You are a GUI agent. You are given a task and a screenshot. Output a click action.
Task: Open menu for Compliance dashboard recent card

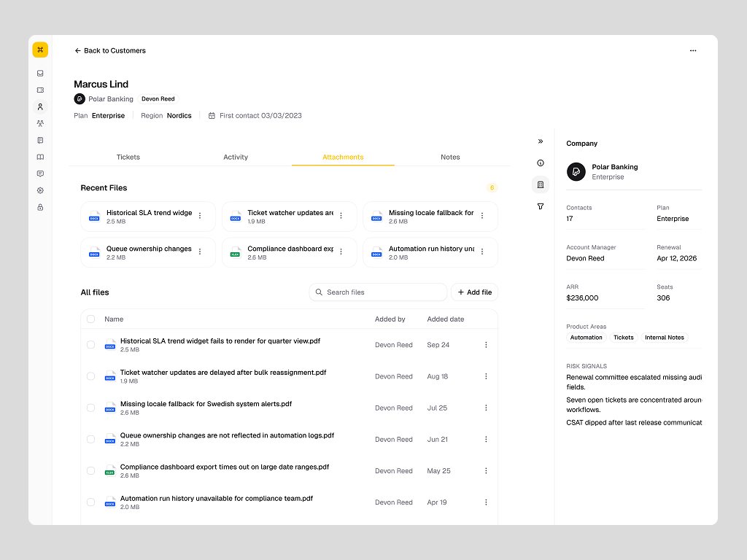point(341,252)
